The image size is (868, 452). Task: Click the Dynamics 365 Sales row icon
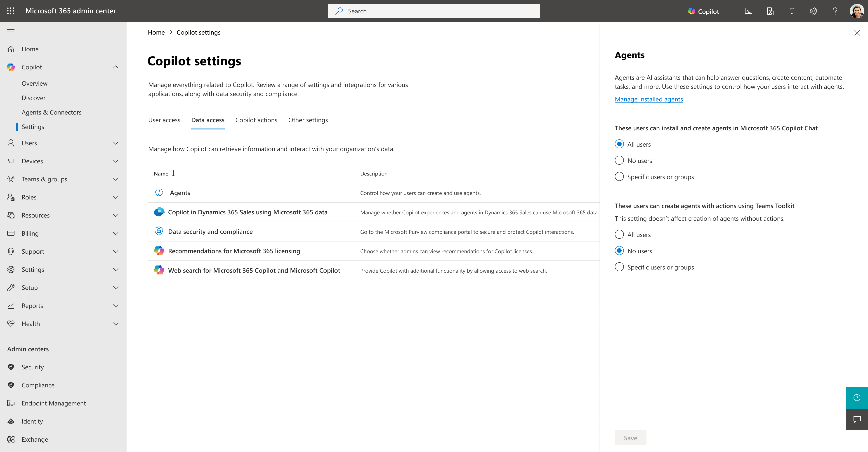[x=159, y=212]
